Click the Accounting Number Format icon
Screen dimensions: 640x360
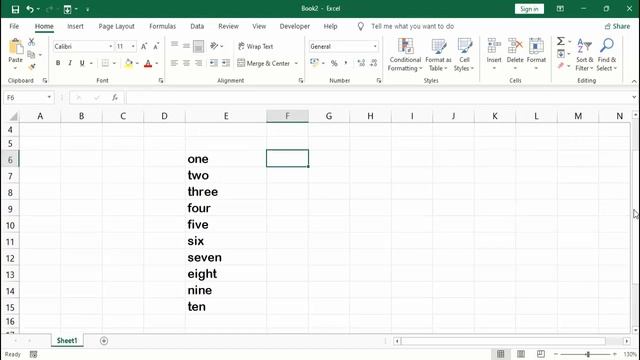click(x=314, y=62)
